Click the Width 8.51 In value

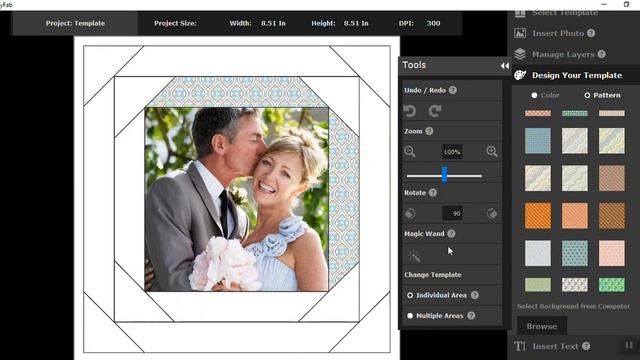[x=273, y=23]
